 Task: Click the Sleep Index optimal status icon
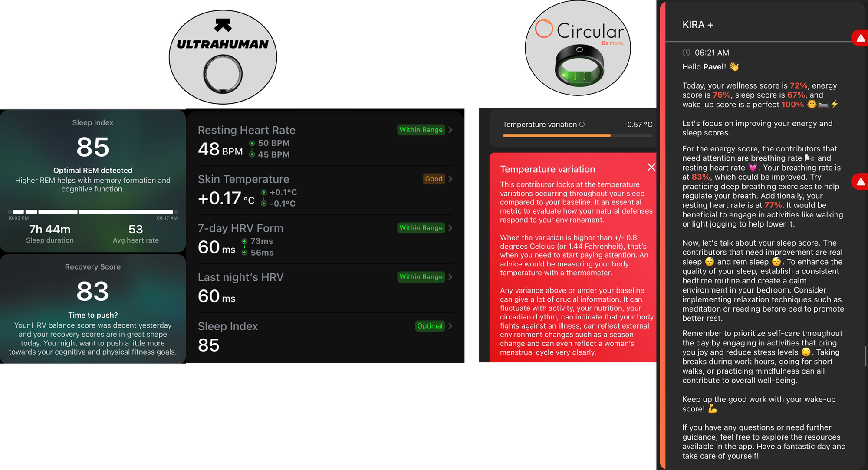(430, 325)
